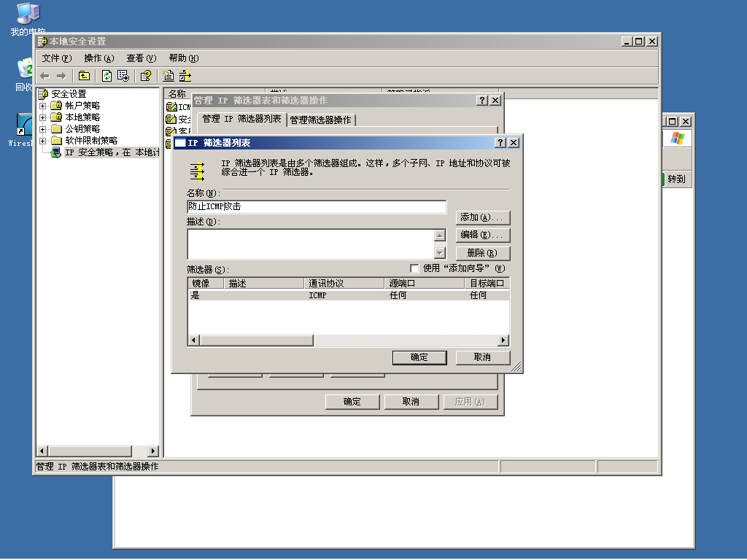Expand the 本地策略 tree node
The height and width of the screenshot is (560, 747).
click(43, 117)
